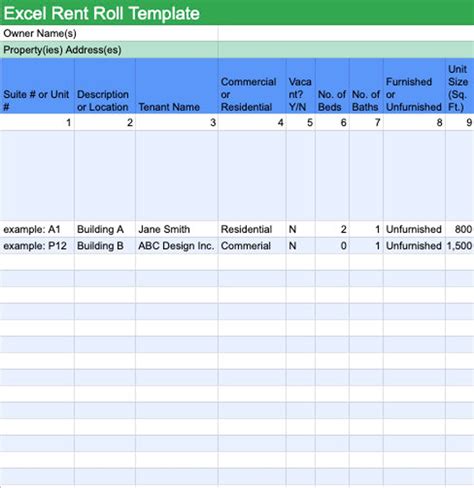
Task: Select the Property(ies) Address(es) cell
Action: pos(109,50)
